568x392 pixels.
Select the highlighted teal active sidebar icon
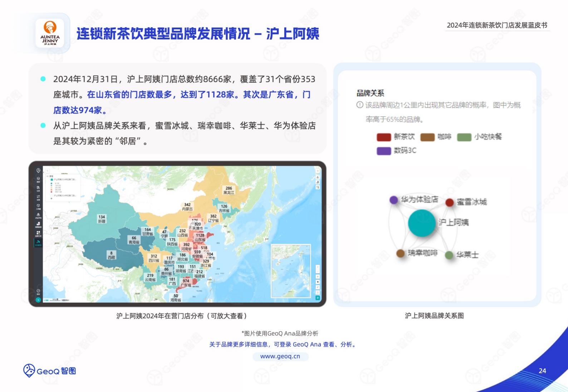(38, 242)
